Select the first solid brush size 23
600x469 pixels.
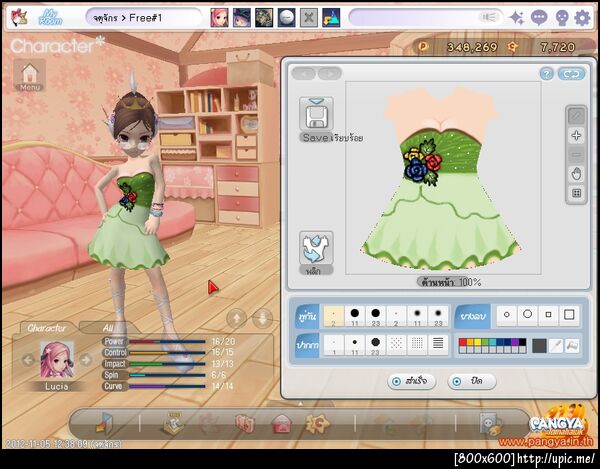(x=375, y=316)
